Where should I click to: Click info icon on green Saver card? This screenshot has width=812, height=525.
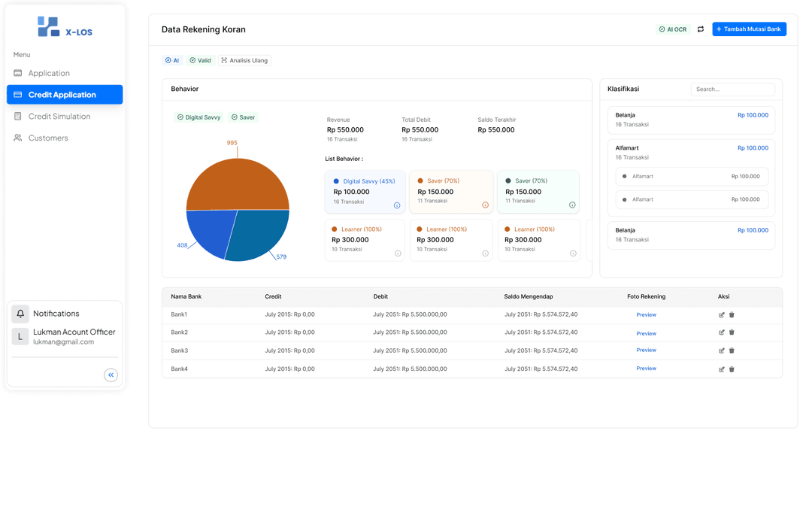[x=572, y=205]
